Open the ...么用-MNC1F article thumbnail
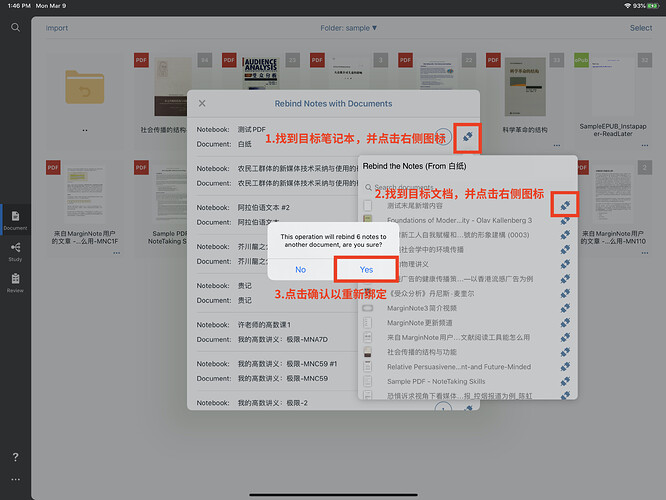The width and height of the screenshot is (666, 500). (85, 193)
